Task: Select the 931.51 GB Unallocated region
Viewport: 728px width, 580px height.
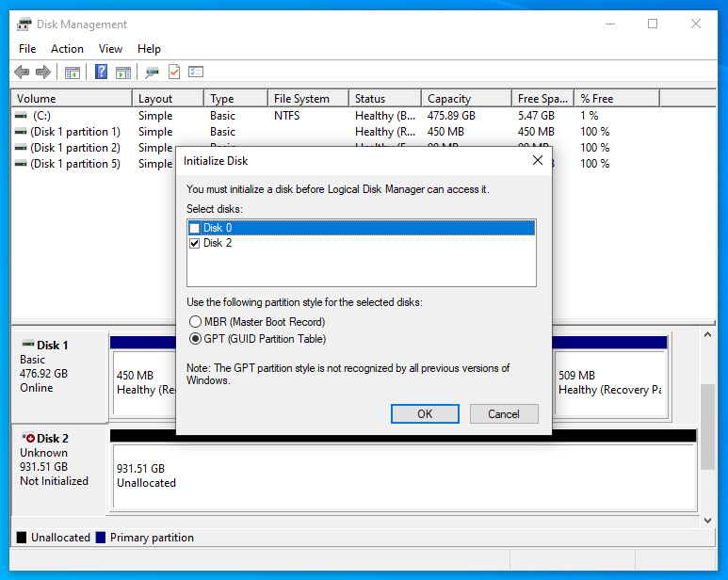Action: click(404, 476)
